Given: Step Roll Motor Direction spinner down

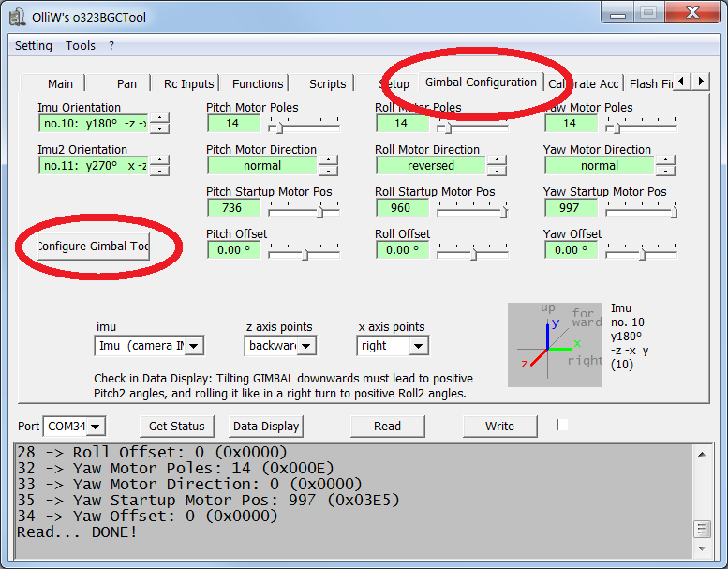Looking at the screenshot, I should (x=497, y=171).
